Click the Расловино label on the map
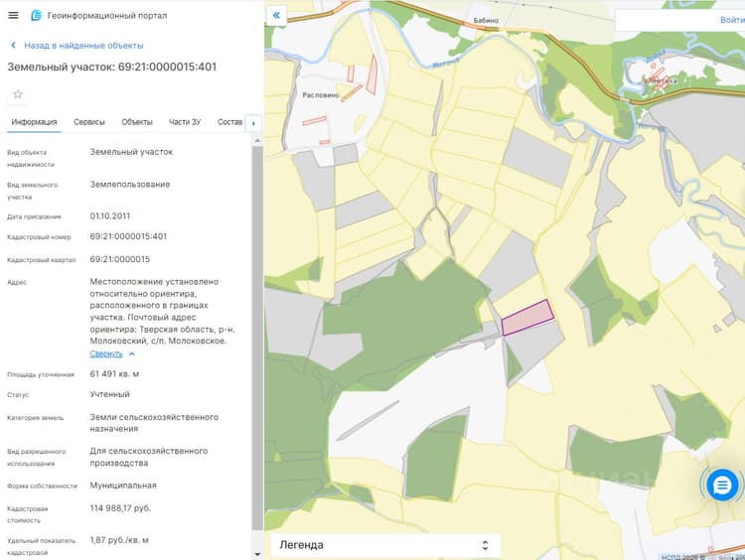Screen dimensions: 745x560 (321, 95)
